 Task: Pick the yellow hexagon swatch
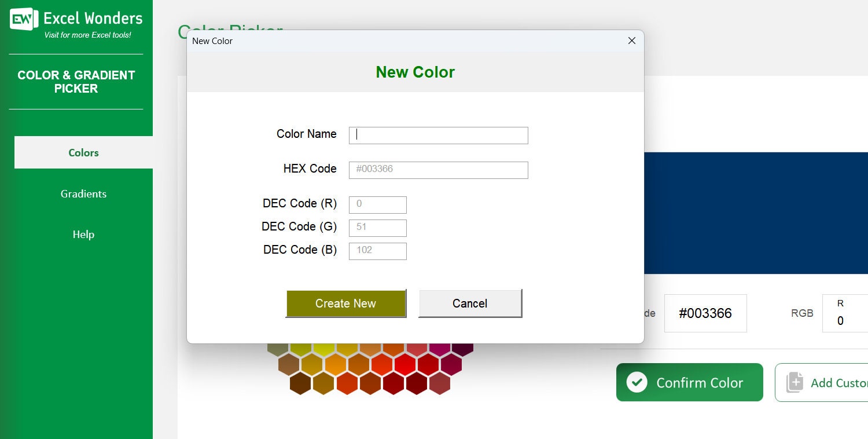(x=325, y=348)
